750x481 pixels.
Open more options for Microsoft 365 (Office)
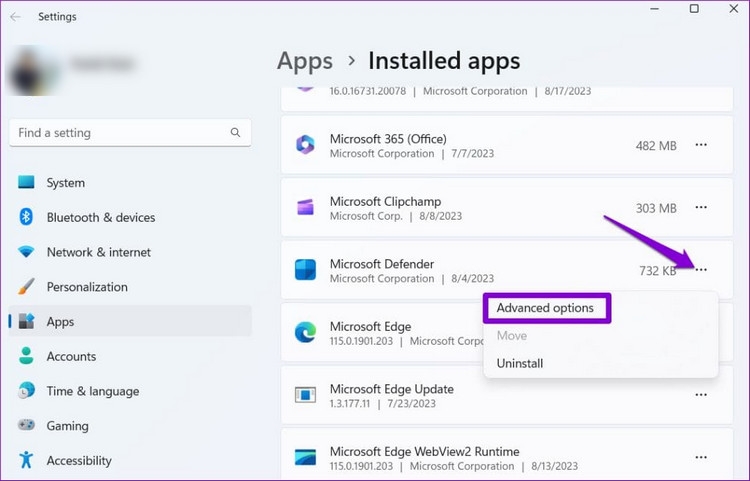point(701,145)
